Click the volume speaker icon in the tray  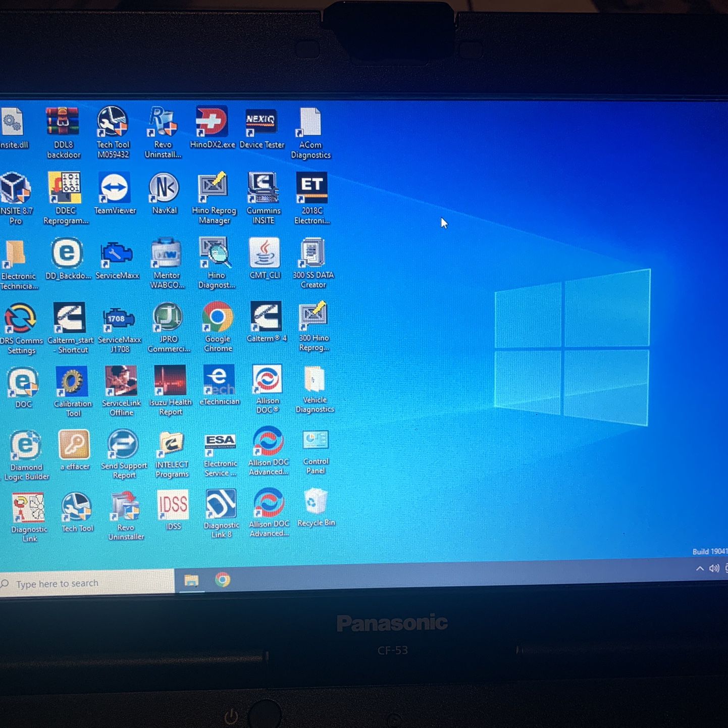714,568
